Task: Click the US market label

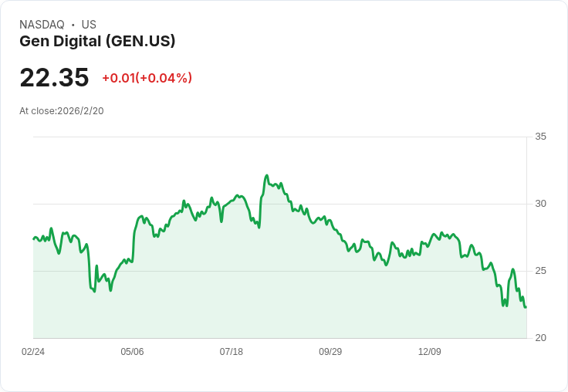Action: pos(89,25)
